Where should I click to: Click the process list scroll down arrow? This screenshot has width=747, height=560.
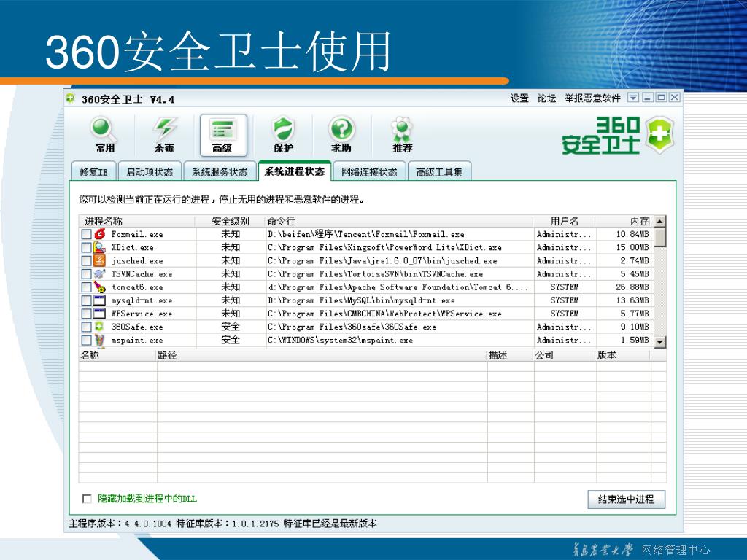point(659,341)
